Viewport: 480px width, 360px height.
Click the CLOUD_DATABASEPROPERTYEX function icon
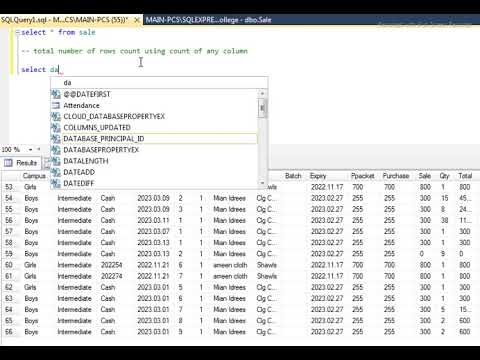point(56,116)
